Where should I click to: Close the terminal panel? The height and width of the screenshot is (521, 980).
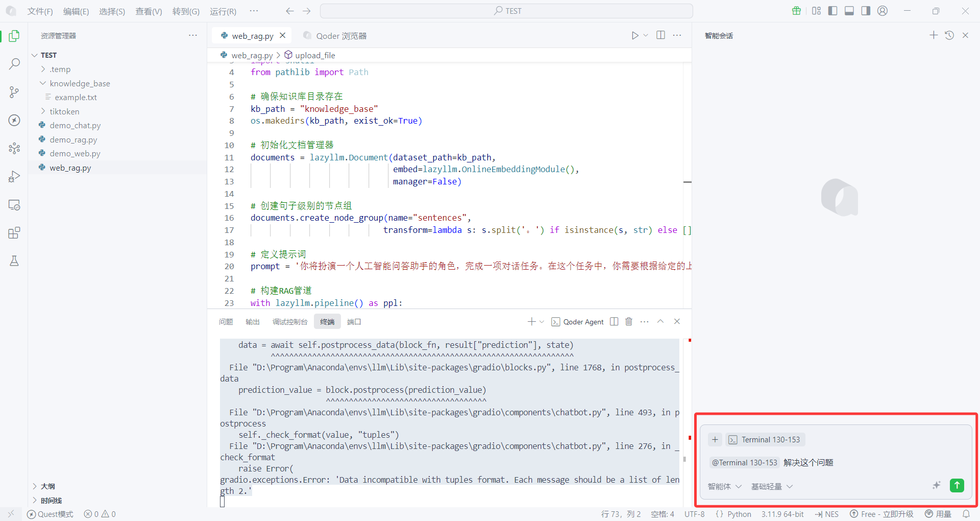click(x=677, y=321)
